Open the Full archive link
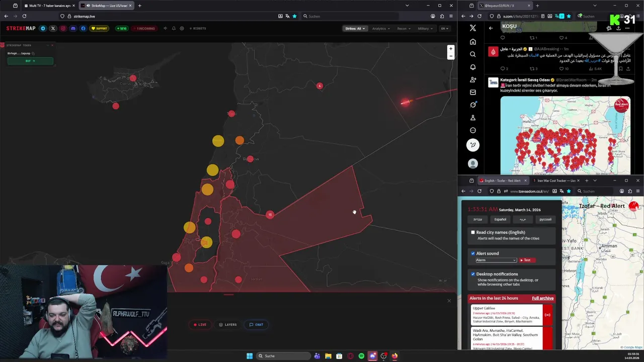Screen dimensions: 644x362 (542, 298)
